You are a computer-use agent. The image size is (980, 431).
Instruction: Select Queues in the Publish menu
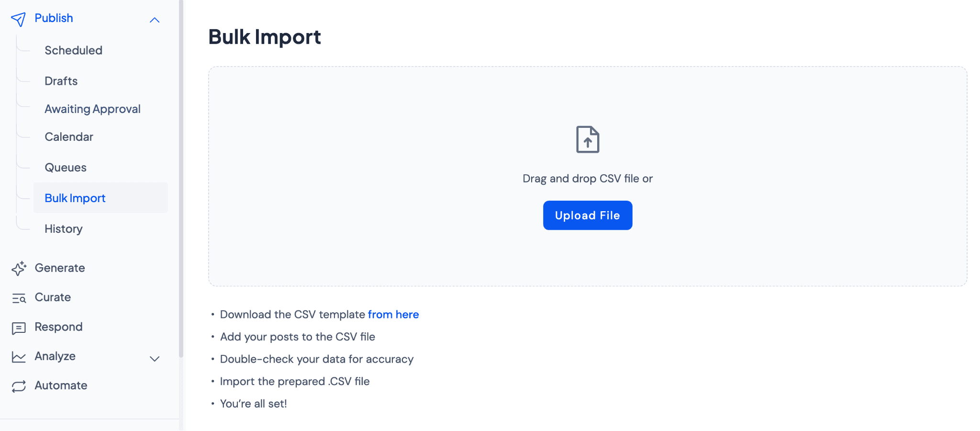click(x=66, y=168)
